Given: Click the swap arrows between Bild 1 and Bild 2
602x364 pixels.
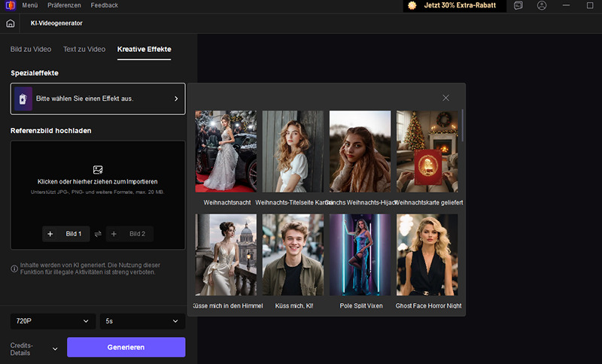Looking at the screenshot, I should 97,234.
